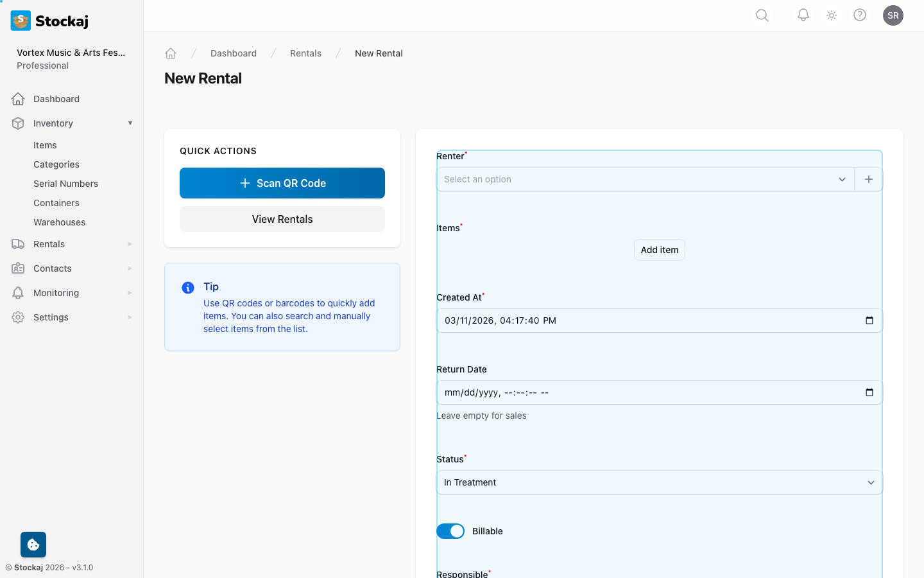Click the Settings gear in the sidebar
Screen dimensions: 924x578
click(x=17, y=317)
